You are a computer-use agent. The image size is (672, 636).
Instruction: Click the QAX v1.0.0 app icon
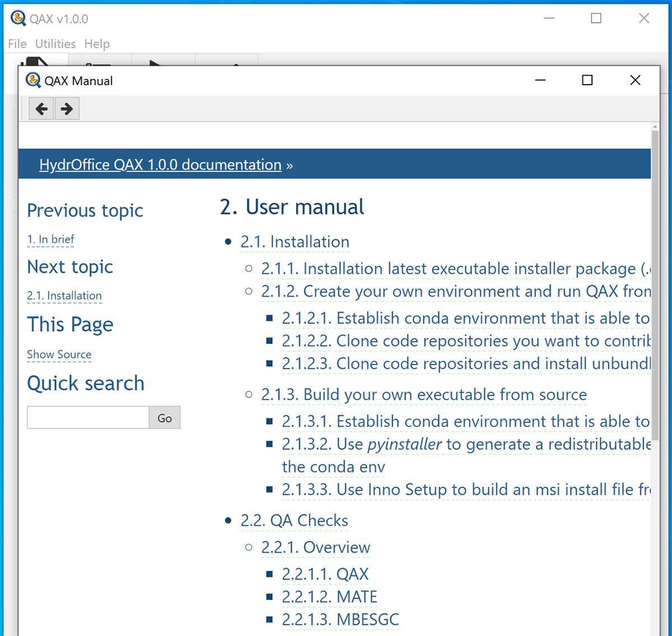[18, 18]
